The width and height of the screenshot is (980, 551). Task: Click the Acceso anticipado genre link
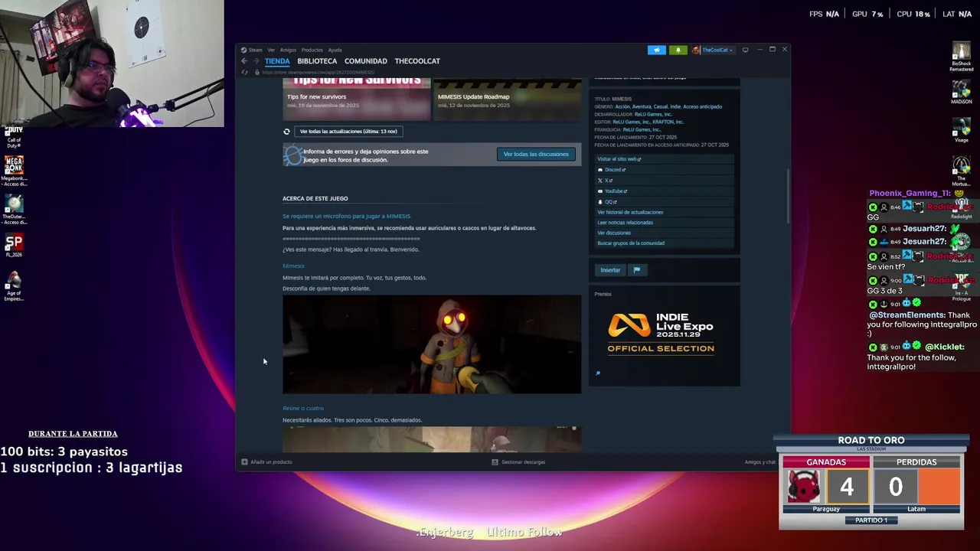tap(702, 106)
